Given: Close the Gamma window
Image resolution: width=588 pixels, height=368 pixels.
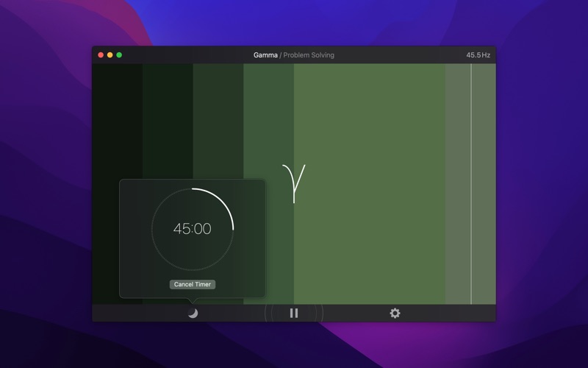Looking at the screenshot, I should coord(101,55).
